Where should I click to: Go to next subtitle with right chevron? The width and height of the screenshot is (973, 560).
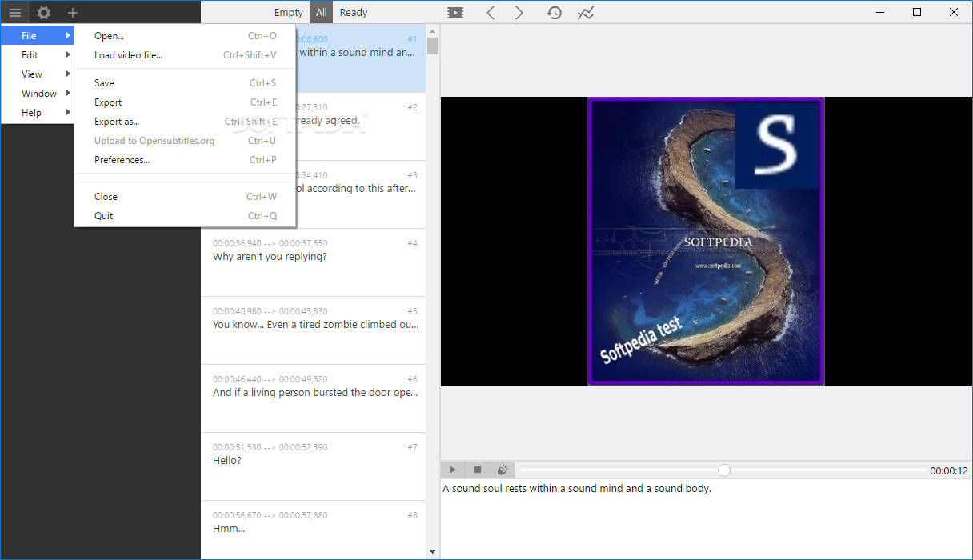coord(519,13)
